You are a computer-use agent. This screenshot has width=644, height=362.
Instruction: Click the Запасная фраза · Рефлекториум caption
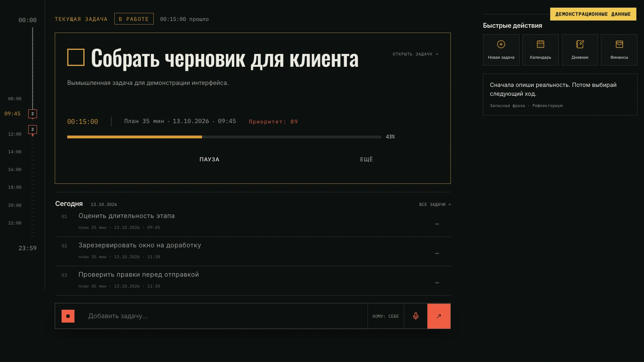tap(526, 106)
